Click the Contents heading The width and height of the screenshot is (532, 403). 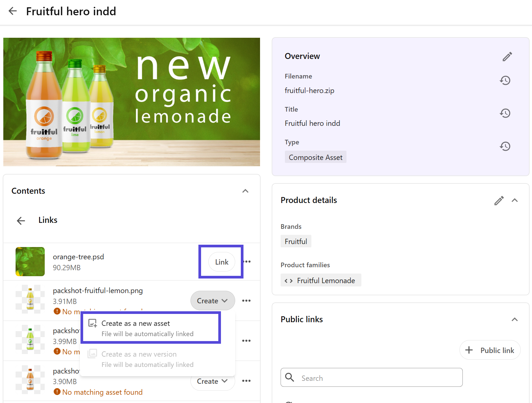[28, 191]
